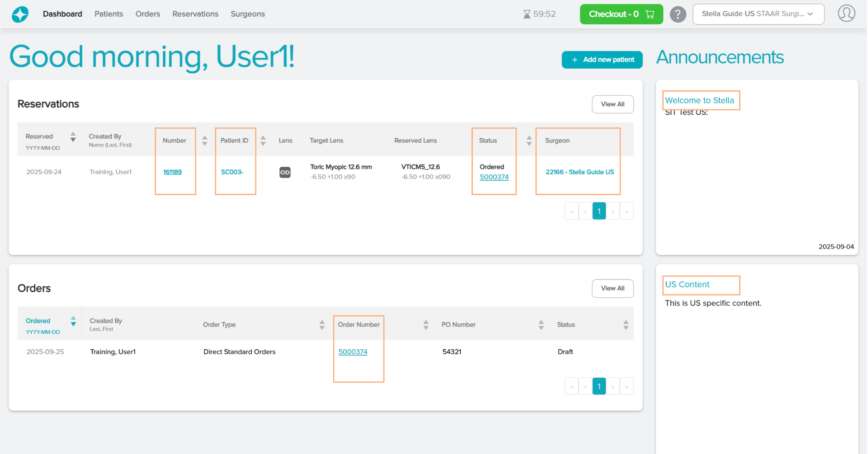Viewport: 868px width, 454px height.
Task: Jump to last page in Orders pagination
Action: (627, 387)
